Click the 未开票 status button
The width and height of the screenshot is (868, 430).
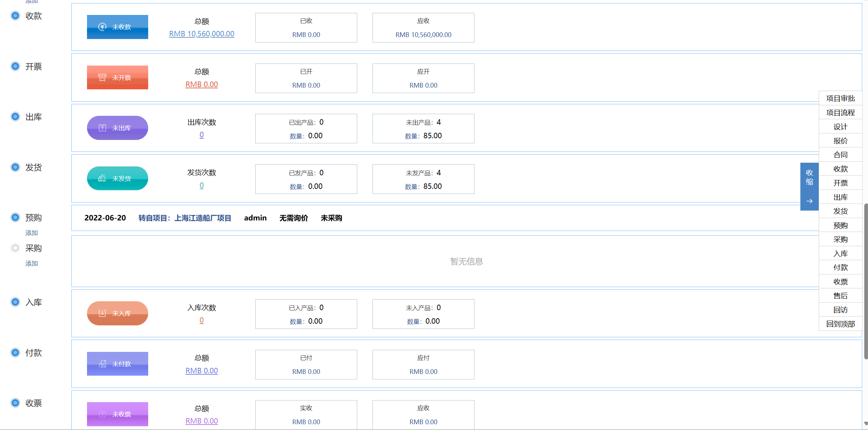(117, 77)
